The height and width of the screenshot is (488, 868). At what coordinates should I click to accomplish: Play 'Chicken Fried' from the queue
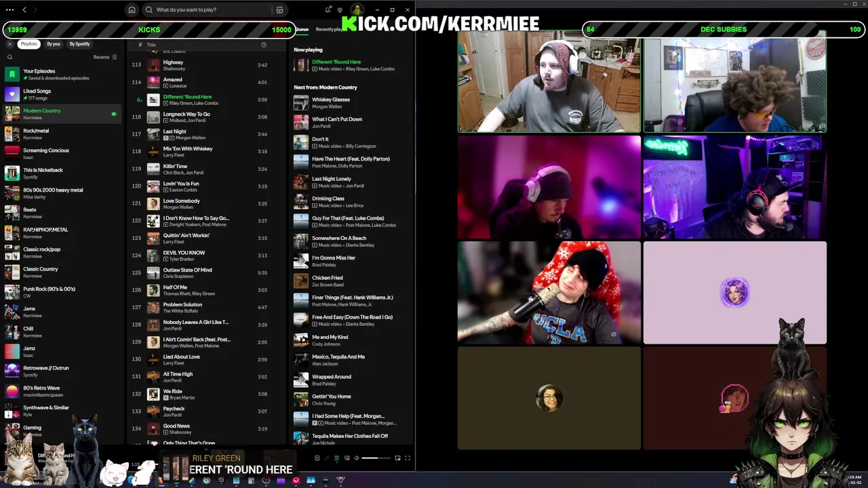349,281
